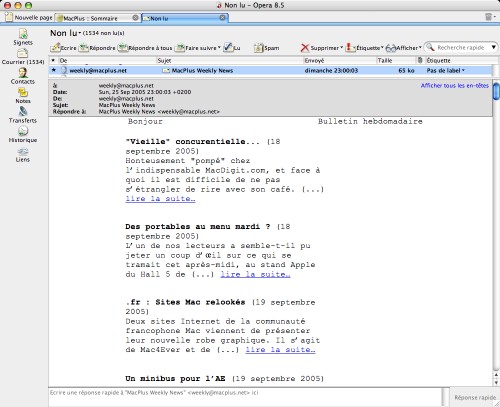The height and width of the screenshot is (407, 500).
Task: Sort by the attachment column icon
Action: point(420,60)
